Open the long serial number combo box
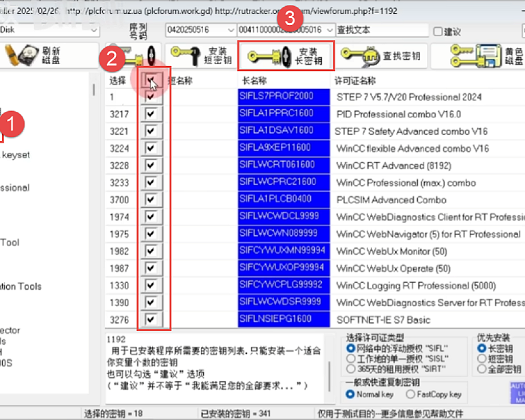The image size is (525, 420). [329, 30]
